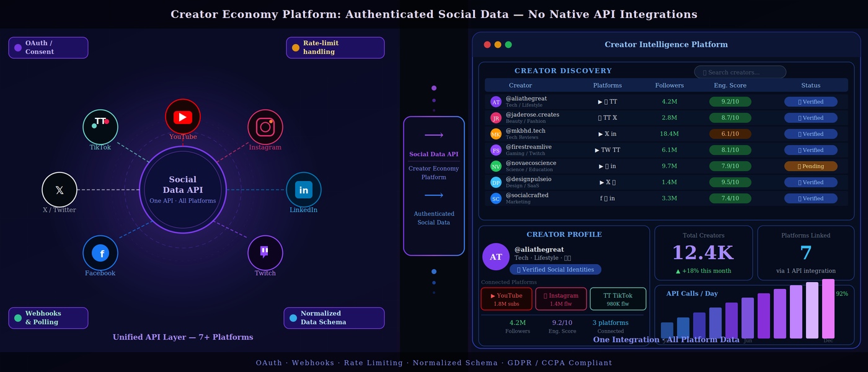Click the 18.4M followers value

(670, 134)
